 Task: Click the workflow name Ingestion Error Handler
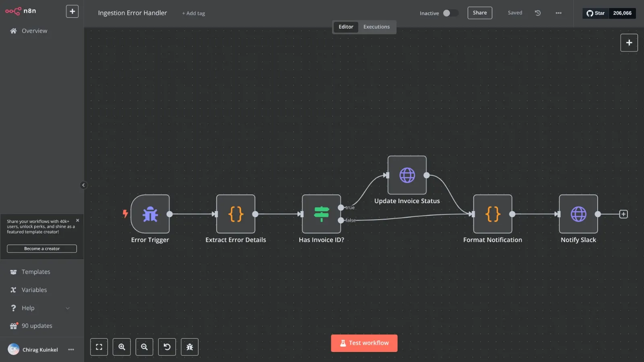click(x=132, y=13)
